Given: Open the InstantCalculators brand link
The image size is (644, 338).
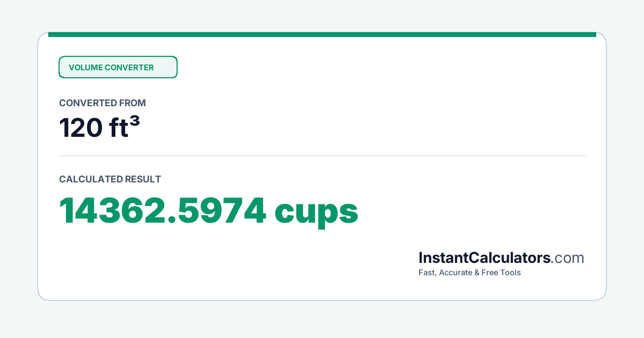Looking at the screenshot, I should point(485,258).
